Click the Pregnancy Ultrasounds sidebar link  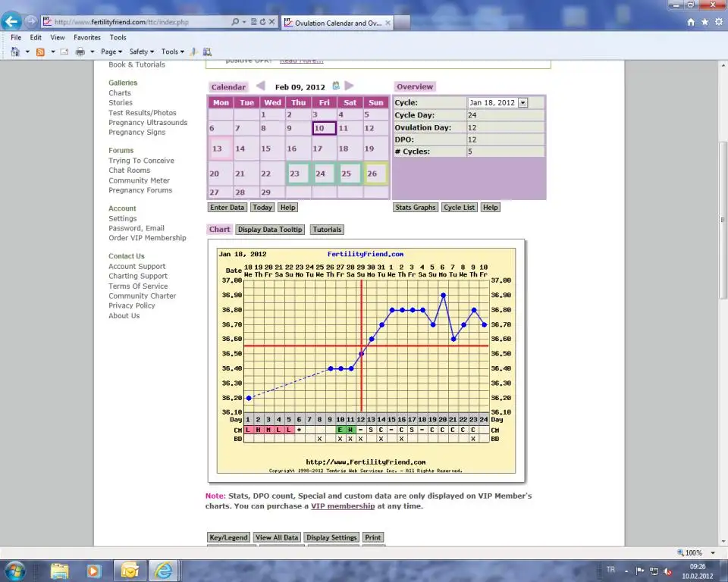[x=148, y=123]
